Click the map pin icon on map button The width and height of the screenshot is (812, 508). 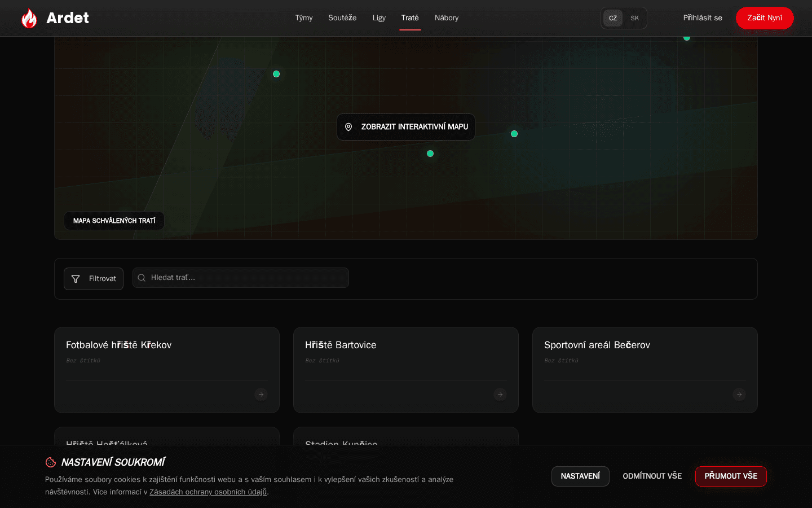point(348,127)
